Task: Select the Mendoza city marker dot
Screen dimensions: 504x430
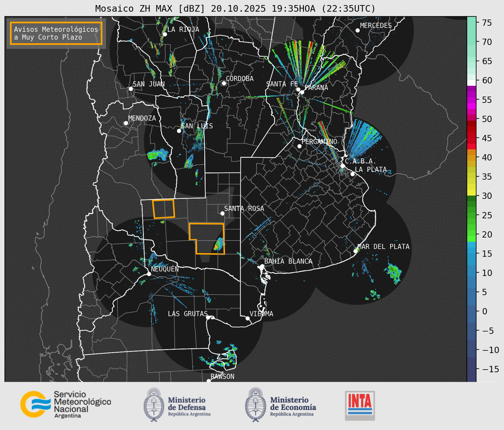Action: [126, 123]
